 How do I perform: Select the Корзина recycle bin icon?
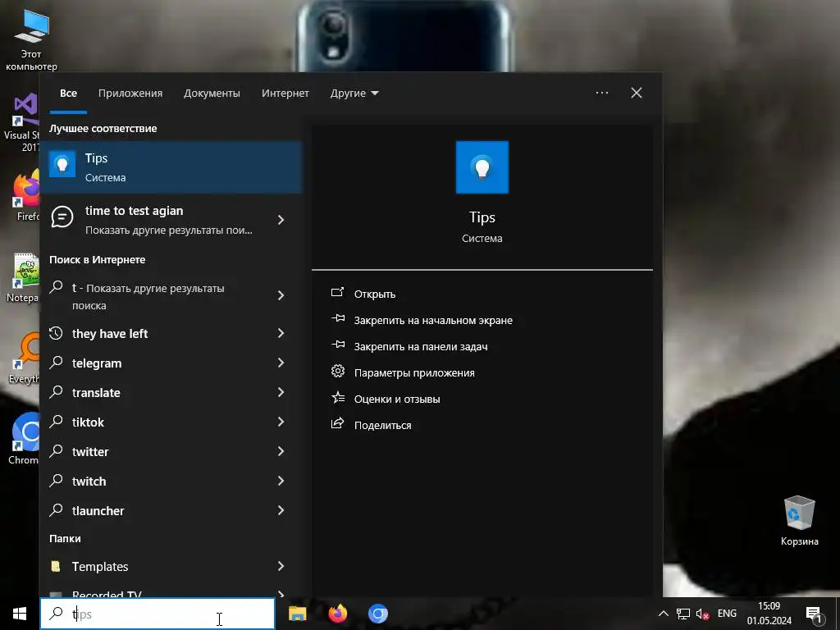tap(799, 521)
